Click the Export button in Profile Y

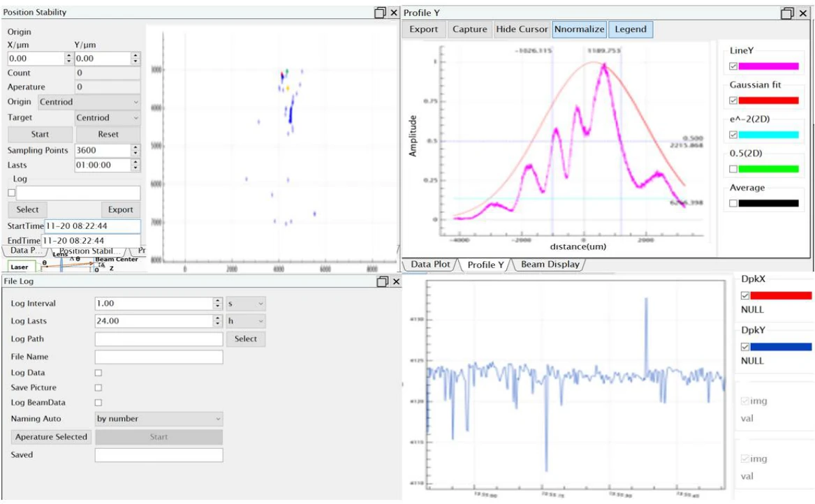pos(424,29)
